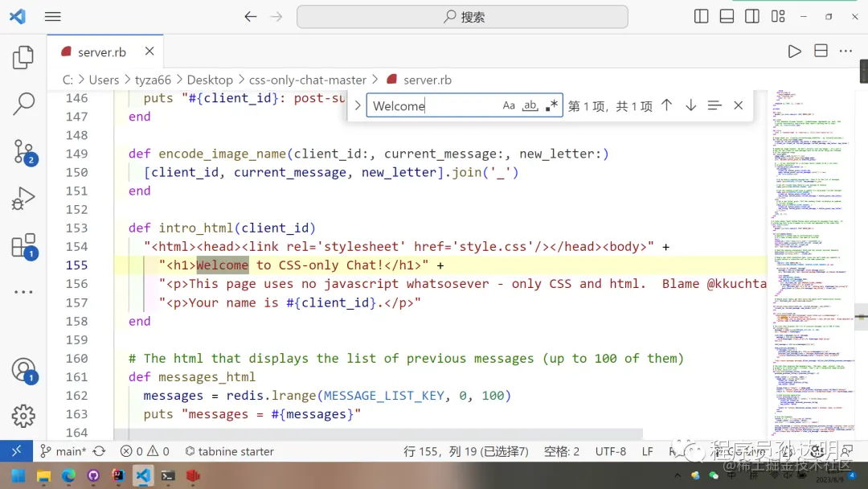Image resolution: width=868 pixels, height=489 pixels.
Task: Open Source Control view with 2 badge
Action: coord(23,151)
